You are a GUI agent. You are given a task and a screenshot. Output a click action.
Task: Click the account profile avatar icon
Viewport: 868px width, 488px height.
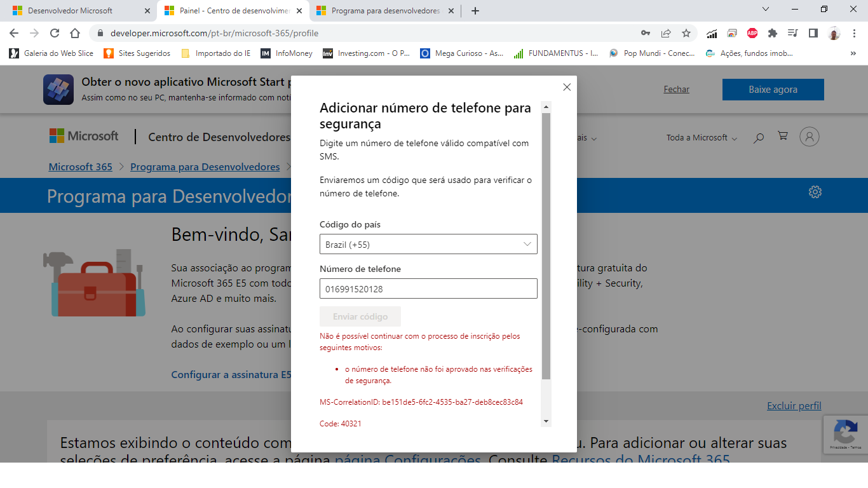(810, 137)
